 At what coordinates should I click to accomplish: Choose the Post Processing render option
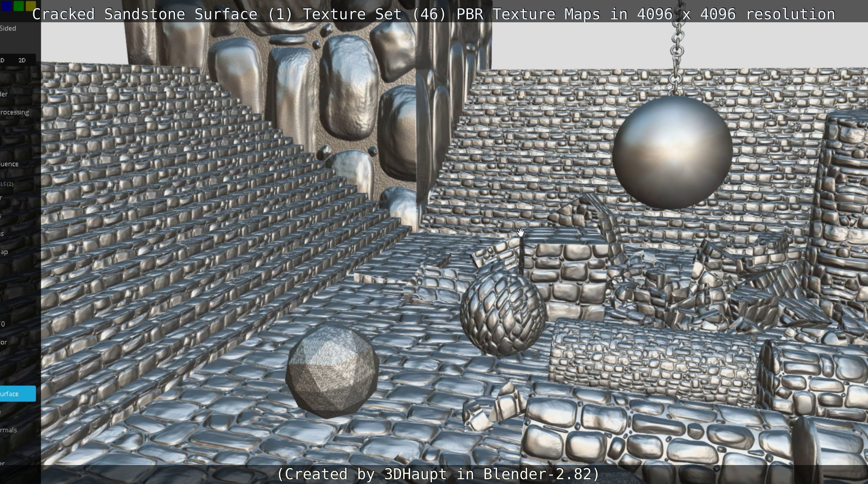14,112
